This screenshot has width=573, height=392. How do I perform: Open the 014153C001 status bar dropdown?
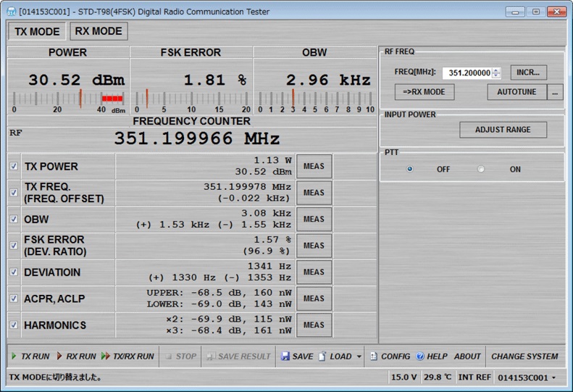pos(554,378)
